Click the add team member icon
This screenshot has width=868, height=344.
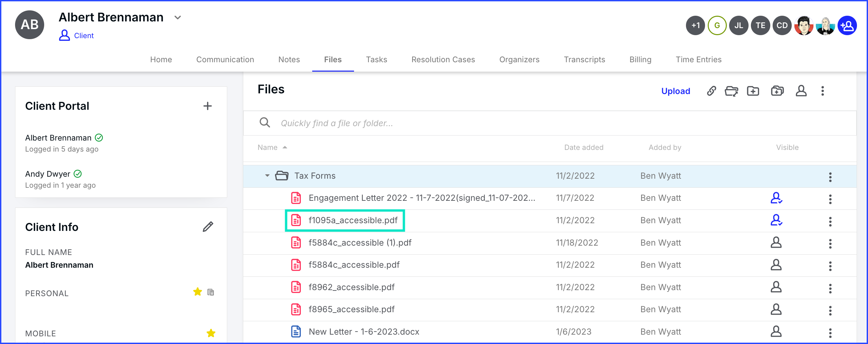pos(847,25)
